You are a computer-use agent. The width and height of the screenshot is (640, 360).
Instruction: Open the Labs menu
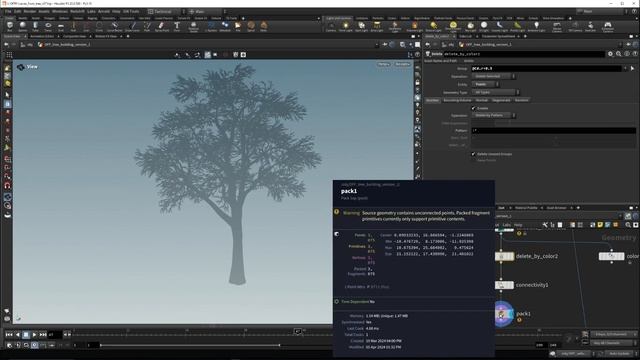click(91, 11)
